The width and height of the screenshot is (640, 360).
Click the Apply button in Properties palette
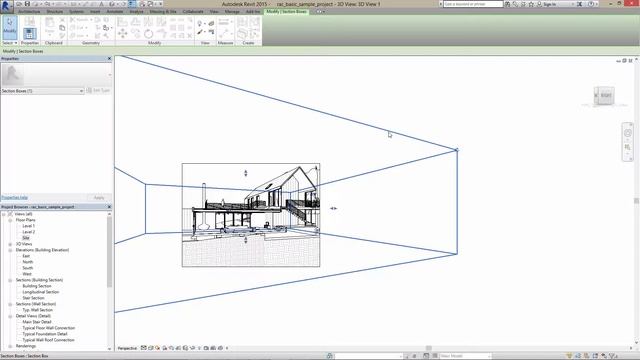coord(99,198)
